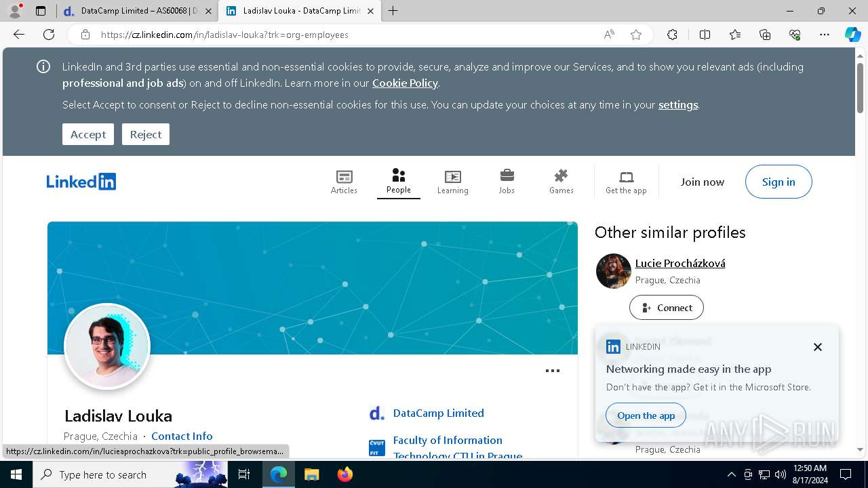Close the Ladislav Louka tab
This screenshot has height=488, width=868.
pyautogui.click(x=370, y=11)
